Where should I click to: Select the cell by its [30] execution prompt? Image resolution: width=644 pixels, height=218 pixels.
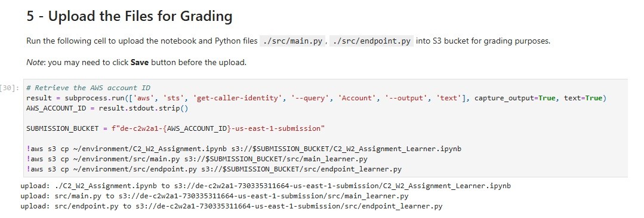[10, 88]
